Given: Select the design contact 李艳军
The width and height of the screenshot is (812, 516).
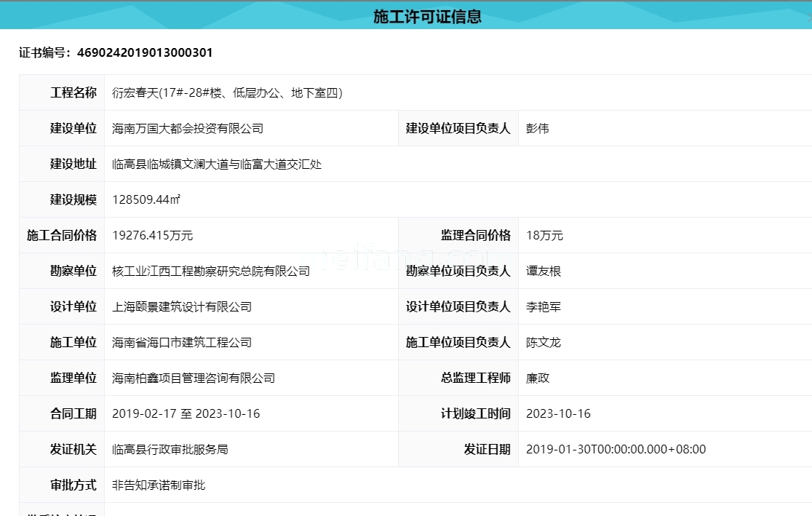Looking at the screenshot, I should click(542, 306).
